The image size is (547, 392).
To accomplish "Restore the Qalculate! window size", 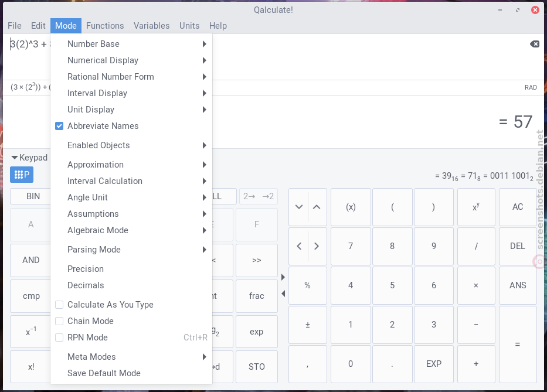I will [518, 10].
